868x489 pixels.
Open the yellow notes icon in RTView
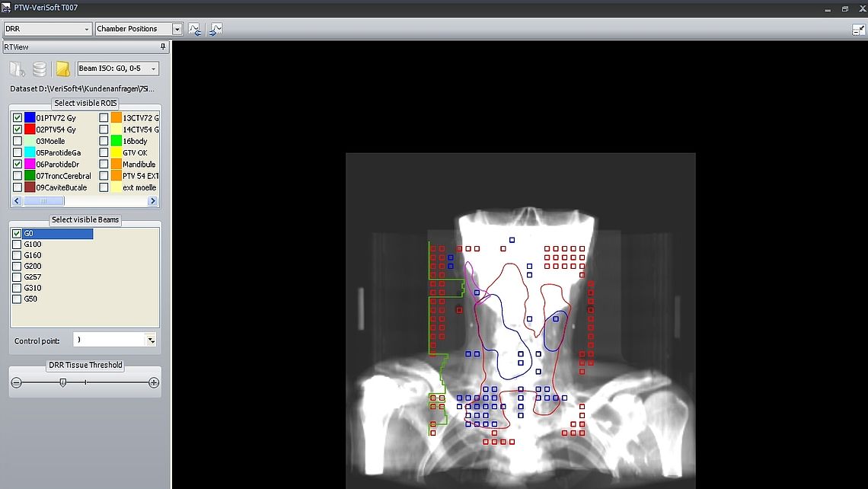coord(63,69)
